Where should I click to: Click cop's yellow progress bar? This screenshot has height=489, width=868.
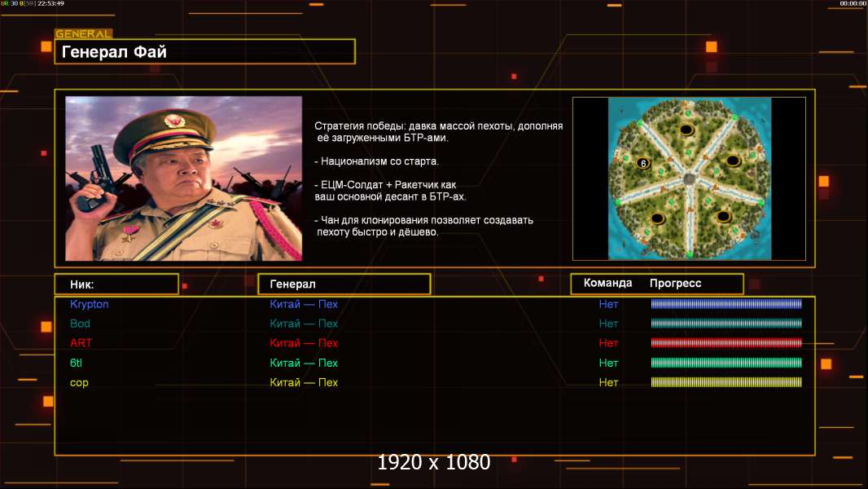pyautogui.click(x=726, y=382)
